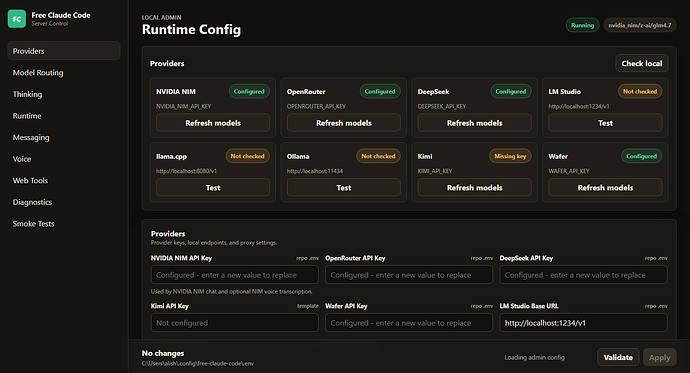Refresh models for Wafer
690x373 pixels.
point(605,188)
